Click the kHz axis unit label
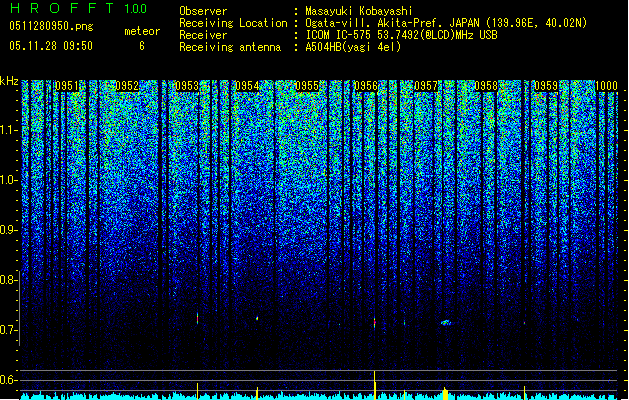This screenshot has height=400, width=629. [x=9, y=81]
